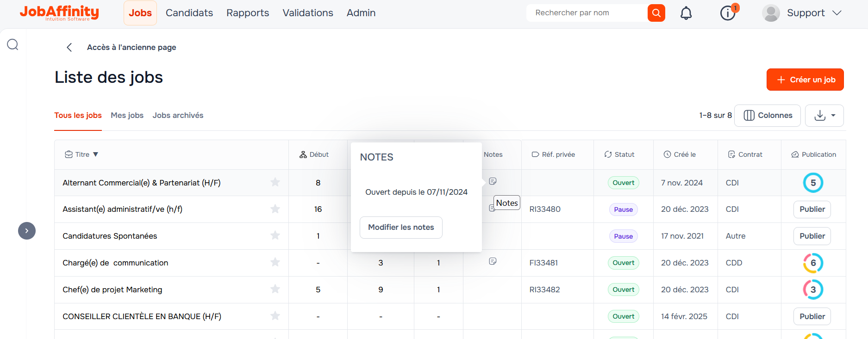Toggle favorite star for Assistant(e) administratif/ve
Viewport: 868px width, 339px height.
point(275,209)
